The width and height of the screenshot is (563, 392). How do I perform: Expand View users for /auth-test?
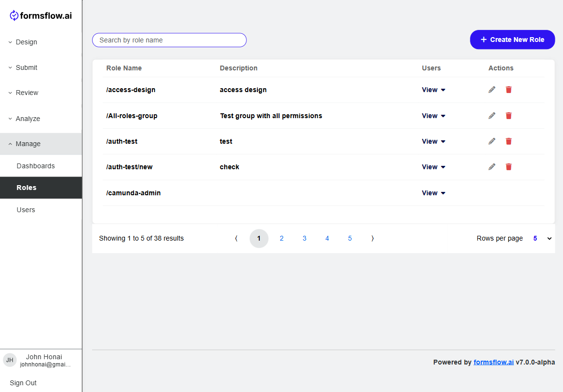point(433,141)
